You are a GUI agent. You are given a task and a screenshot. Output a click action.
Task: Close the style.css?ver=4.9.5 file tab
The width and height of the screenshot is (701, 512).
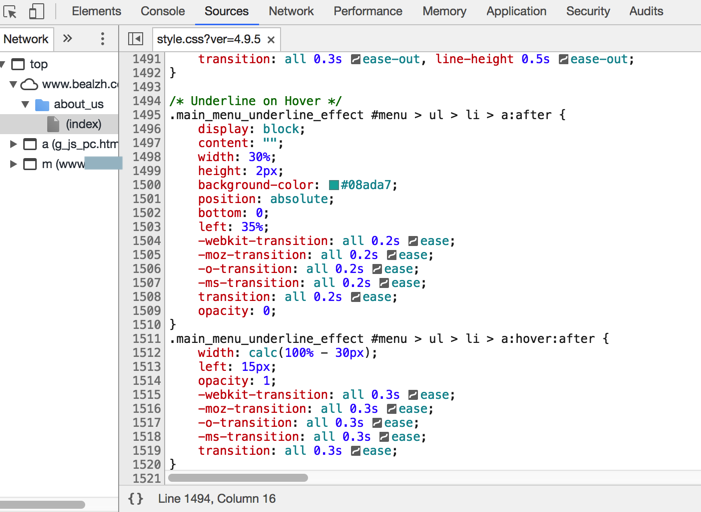271,40
